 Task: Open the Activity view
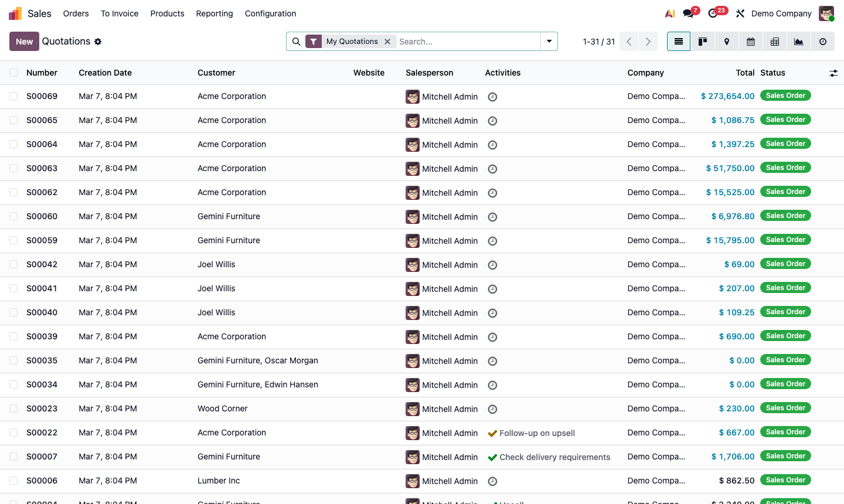(x=822, y=41)
